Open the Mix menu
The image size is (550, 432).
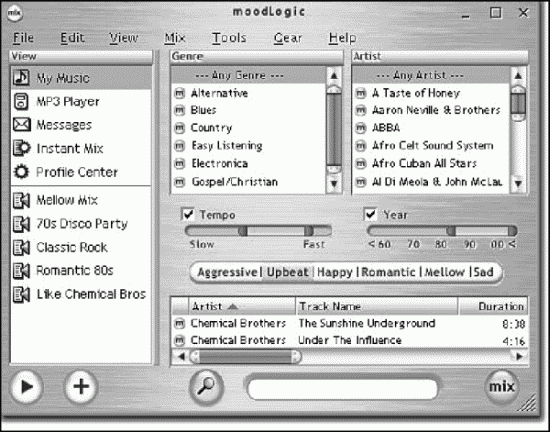tap(175, 38)
